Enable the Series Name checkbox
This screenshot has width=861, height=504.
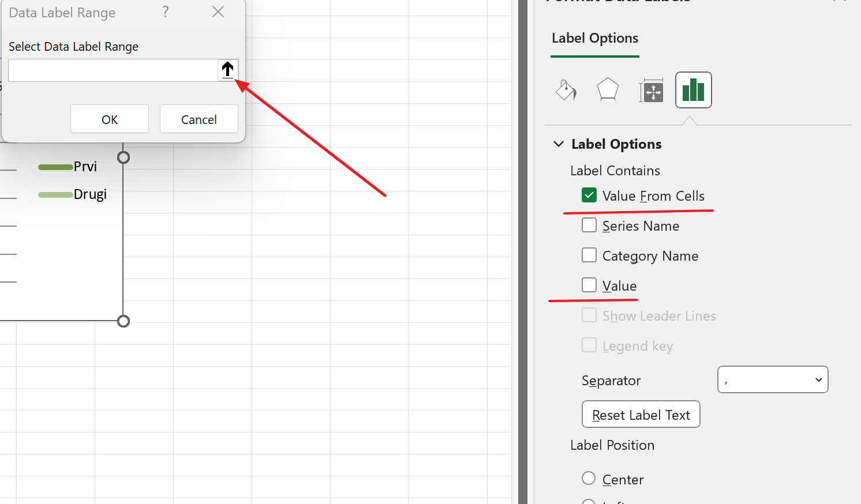pos(589,225)
